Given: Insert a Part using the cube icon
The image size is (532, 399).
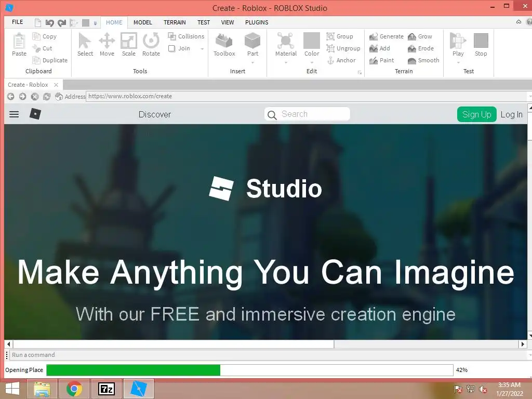Looking at the screenshot, I should tap(252, 41).
